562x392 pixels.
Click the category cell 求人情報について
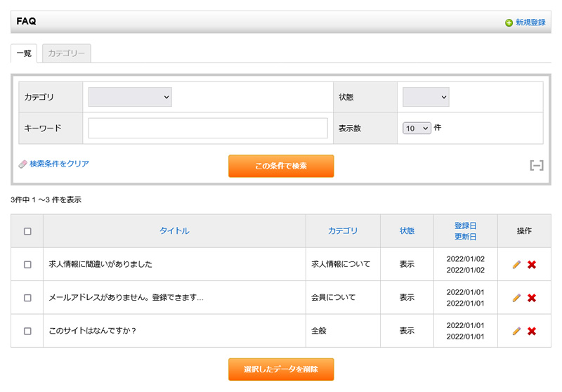tap(341, 264)
